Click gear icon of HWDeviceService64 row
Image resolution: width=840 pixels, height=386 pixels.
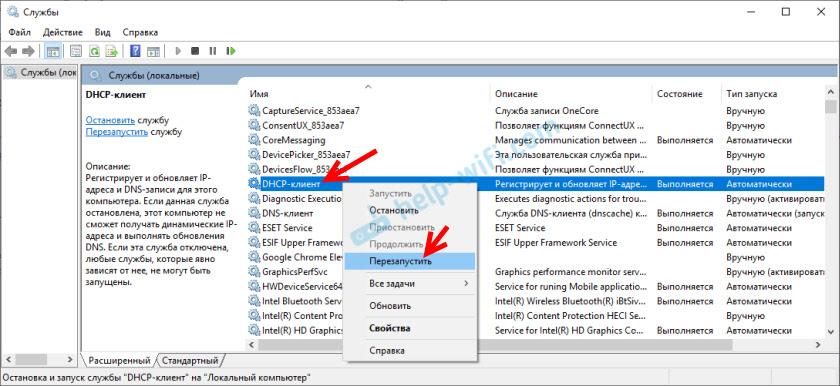click(253, 286)
